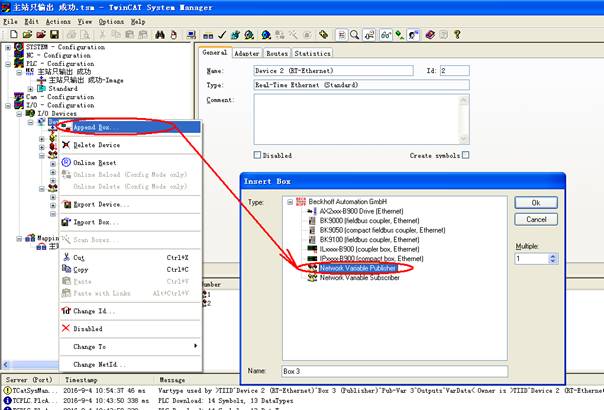The height and width of the screenshot is (410, 604).
Task: Click the scissors Cut icon in context menu
Action: coord(66,257)
